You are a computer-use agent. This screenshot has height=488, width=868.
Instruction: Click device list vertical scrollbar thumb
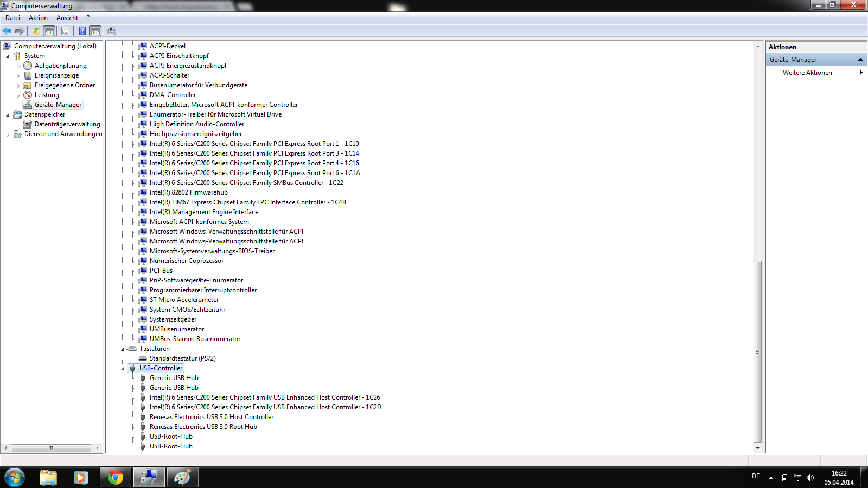coord(758,352)
